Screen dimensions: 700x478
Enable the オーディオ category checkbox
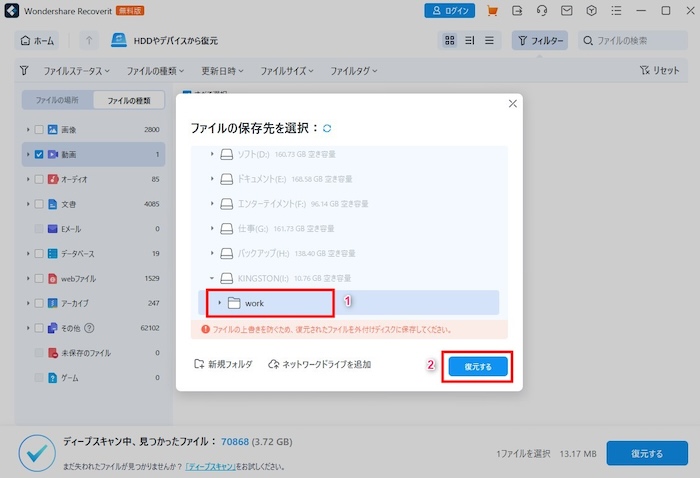39,179
